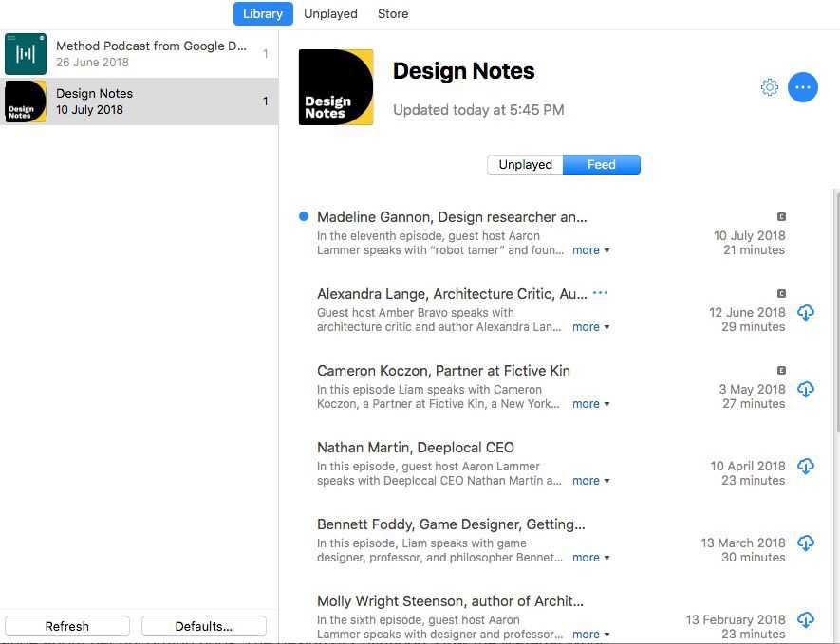Open the Defaults... button
The height and width of the screenshot is (644, 840).
203,626
